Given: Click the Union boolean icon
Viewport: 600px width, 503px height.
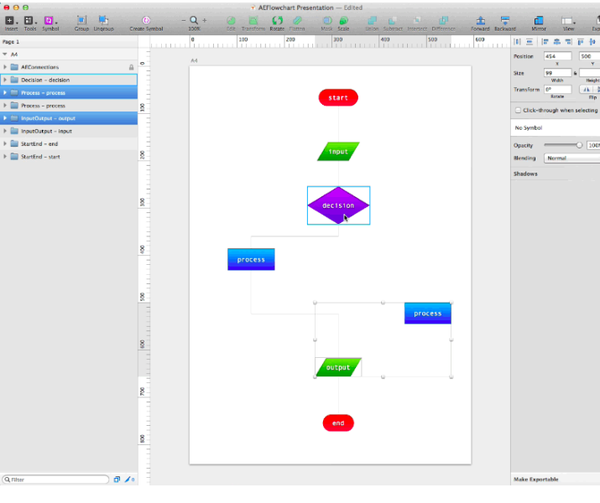Looking at the screenshot, I should [372, 23].
